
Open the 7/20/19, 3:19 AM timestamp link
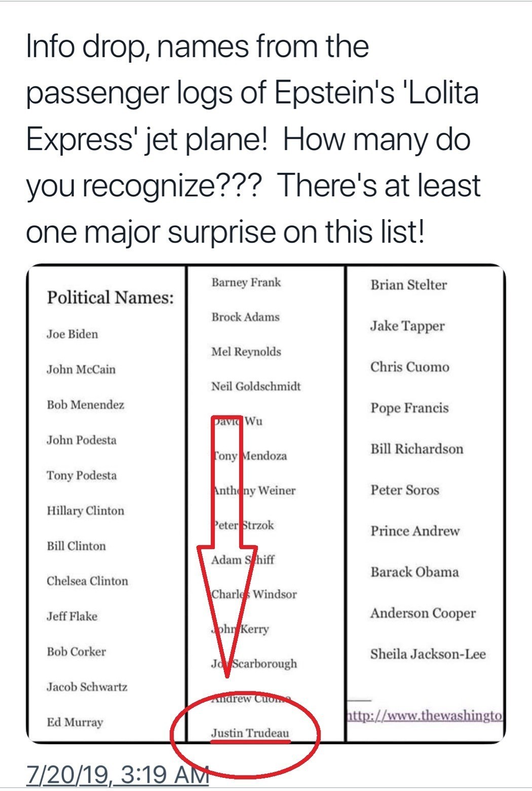pyautogui.click(x=117, y=775)
